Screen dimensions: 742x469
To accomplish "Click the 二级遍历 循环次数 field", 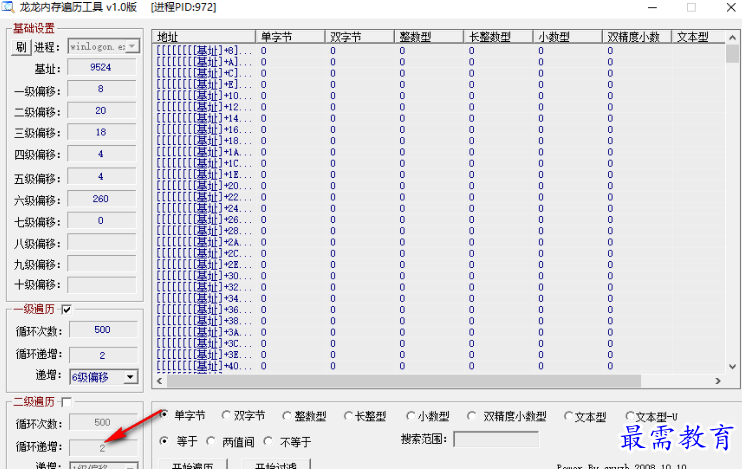I will [103, 423].
